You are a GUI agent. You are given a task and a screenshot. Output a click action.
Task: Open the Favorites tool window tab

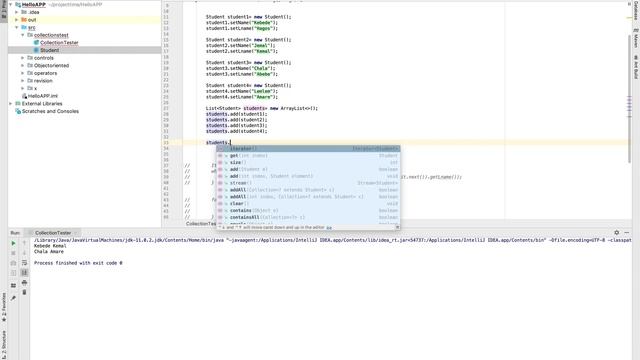(4, 307)
